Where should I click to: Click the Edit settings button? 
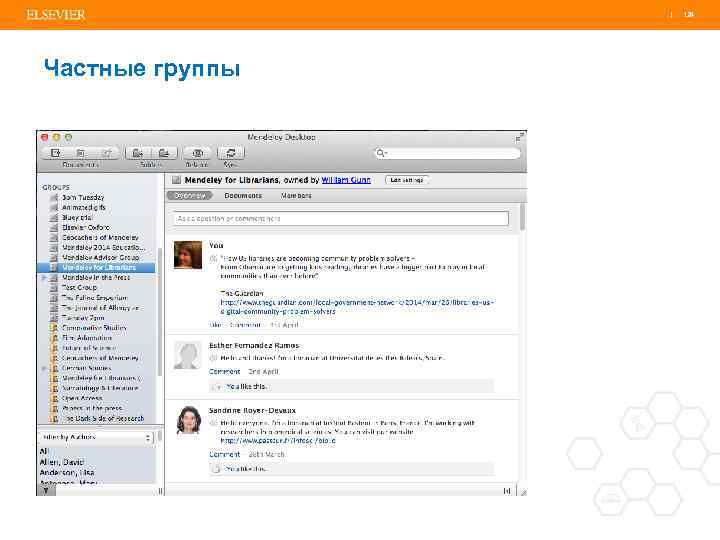tap(407, 180)
